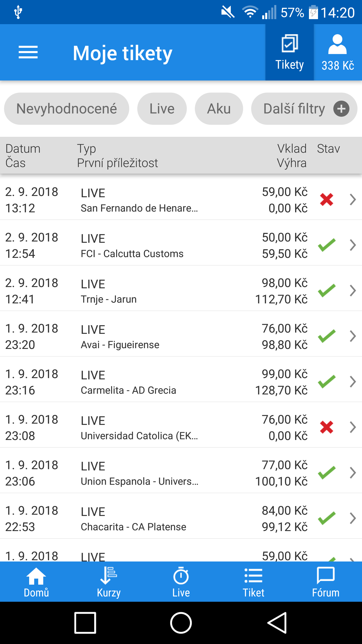The width and height of the screenshot is (362, 644).
Task: Expand Chacarita - CA Platense ticket chevron
Action: [x=353, y=518]
